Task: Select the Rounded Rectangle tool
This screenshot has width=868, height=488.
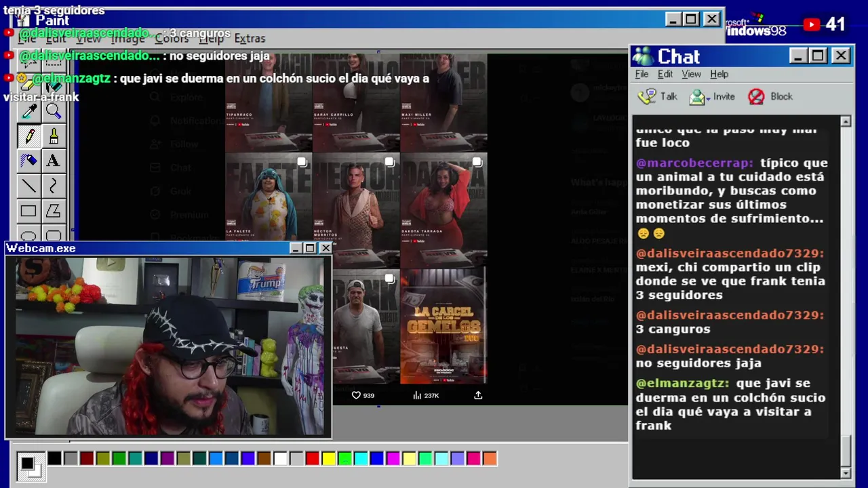Action: (54, 235)
